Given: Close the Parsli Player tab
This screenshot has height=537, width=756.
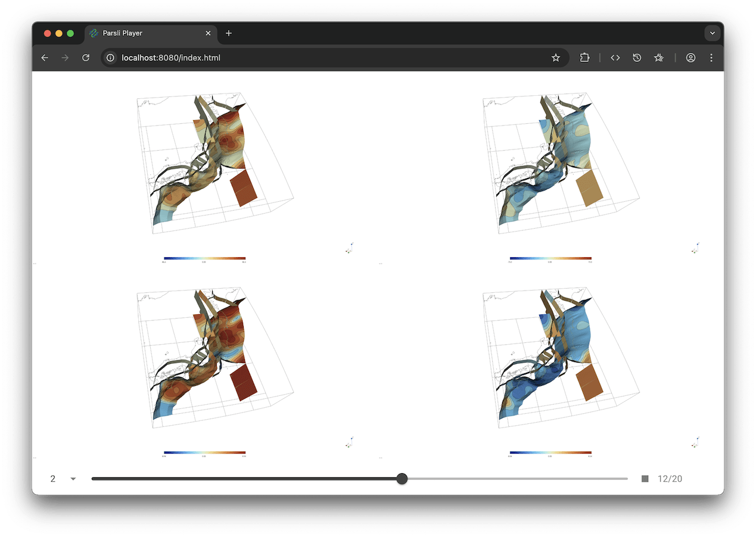Looking at the screenshot, I should 208,33.
